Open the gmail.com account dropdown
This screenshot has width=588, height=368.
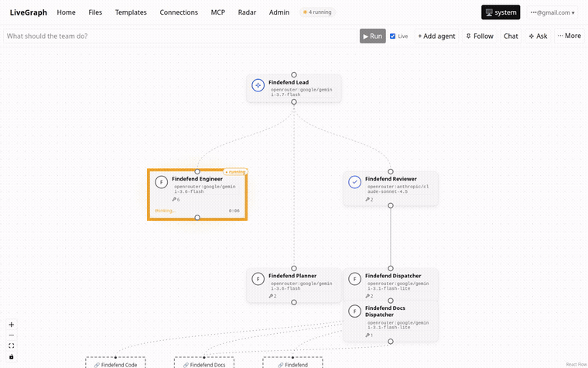552,12
